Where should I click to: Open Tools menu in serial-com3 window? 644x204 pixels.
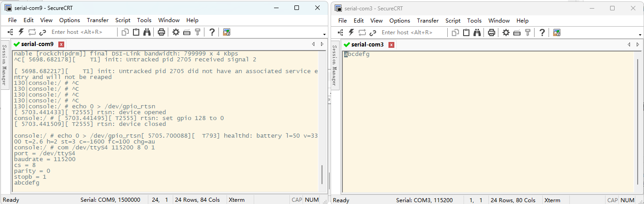click(x=474, y=20)
